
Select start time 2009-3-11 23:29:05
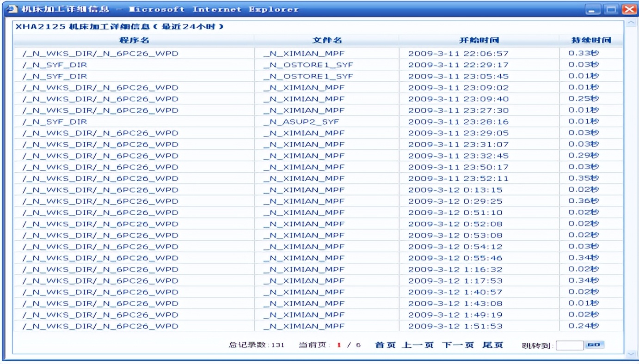[458, 133]
